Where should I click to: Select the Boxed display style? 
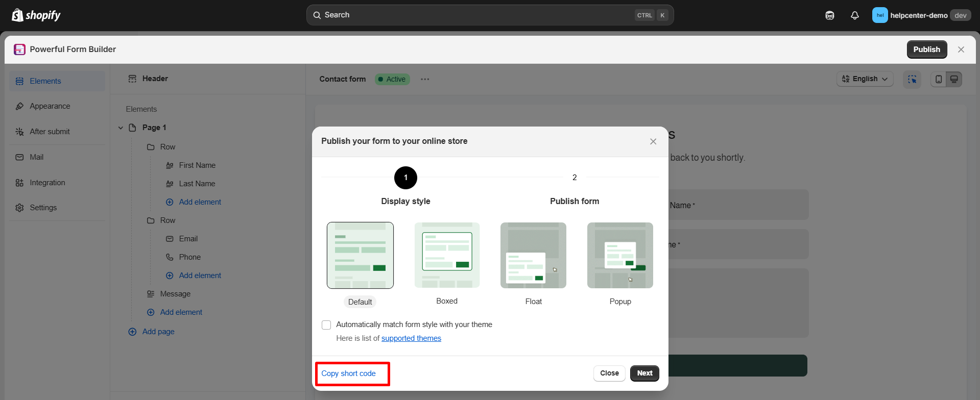tap(447, 255)
